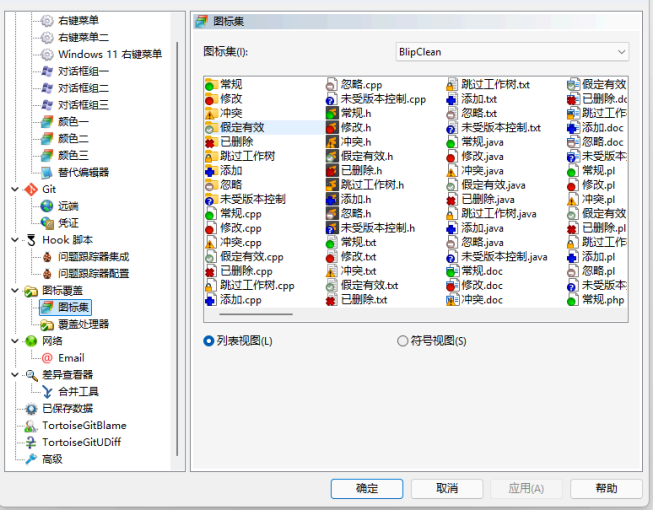
Task: Select the 列表视图(L) radio button
Action: pos(209,342)
